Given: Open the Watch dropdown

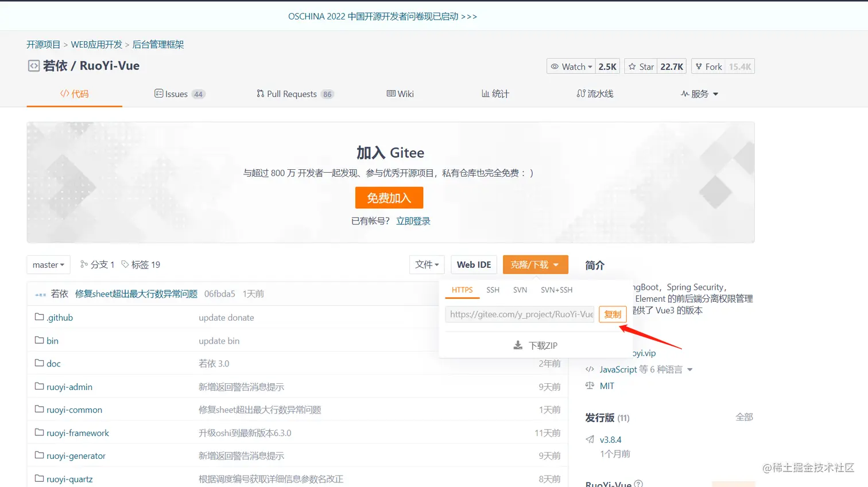Looking at the screenshot, I should (x=571, y=67).
